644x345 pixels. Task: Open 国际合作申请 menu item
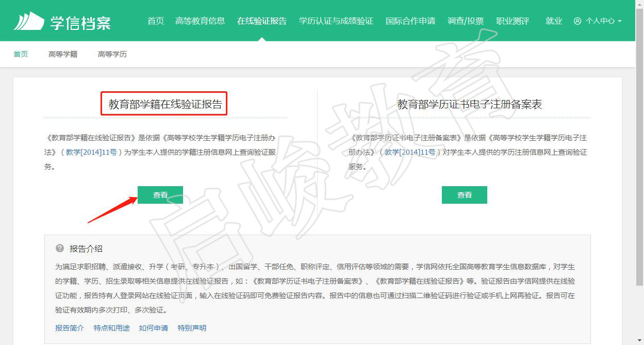pos(410,21)
